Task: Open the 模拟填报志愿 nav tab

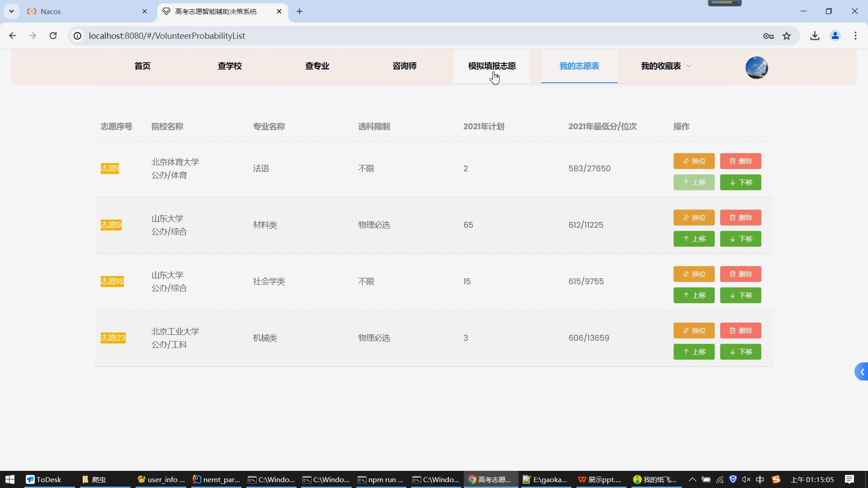Action: tap(492, 66)
